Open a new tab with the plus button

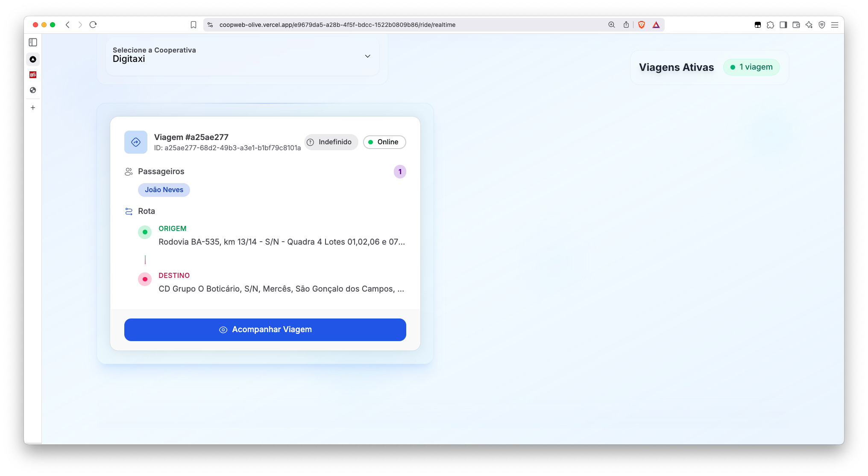point(33,108)
